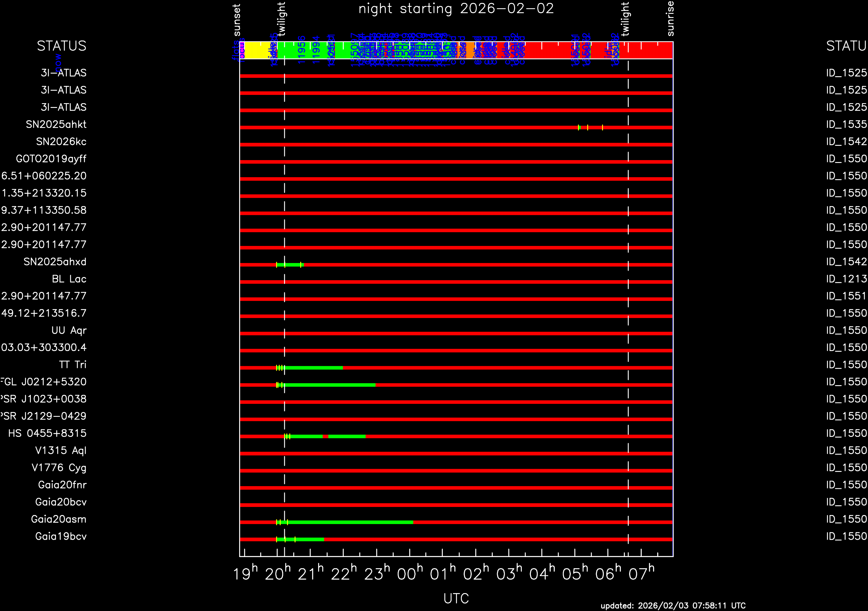This screenshot has height=611, width=868.
Task: Click the yellow tick marks on SN2025ahkt row
Action: [588, 127]
